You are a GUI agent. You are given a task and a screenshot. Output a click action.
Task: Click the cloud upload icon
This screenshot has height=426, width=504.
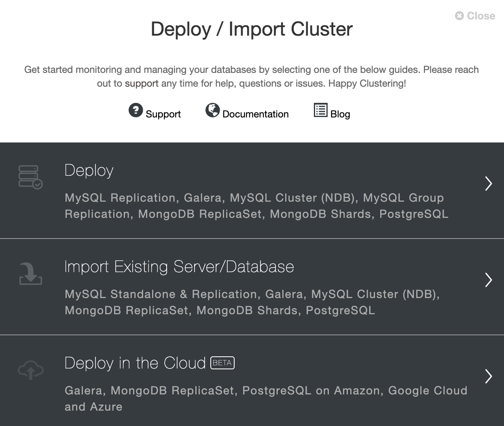click(31, 370)
